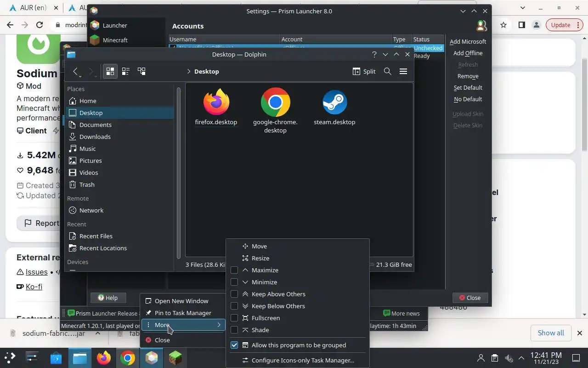This screenshot has width=588, height=368.
Task: Switch Dolphin to Compact view mode
Action: tap(126, 71)
